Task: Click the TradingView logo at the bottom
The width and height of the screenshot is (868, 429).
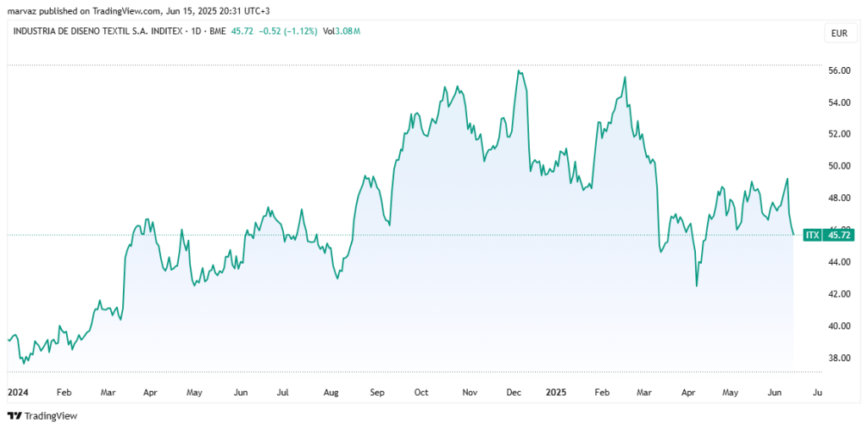Action: click(42, 415)
